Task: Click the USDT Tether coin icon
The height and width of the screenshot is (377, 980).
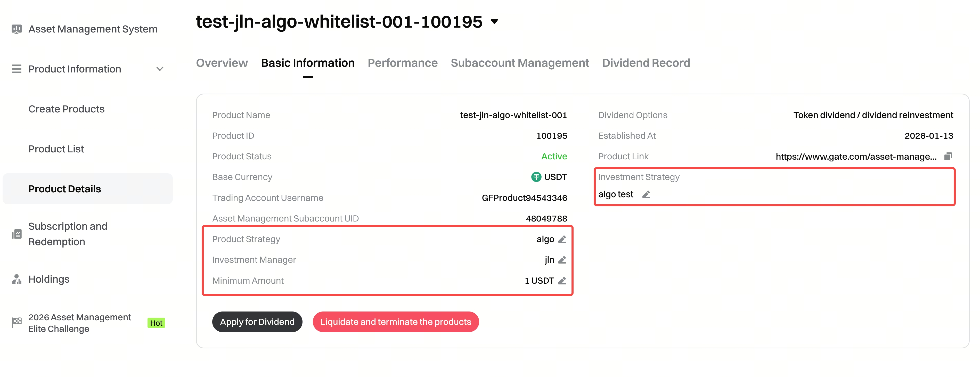Action: pyautogui.click(x=536, y=177)
